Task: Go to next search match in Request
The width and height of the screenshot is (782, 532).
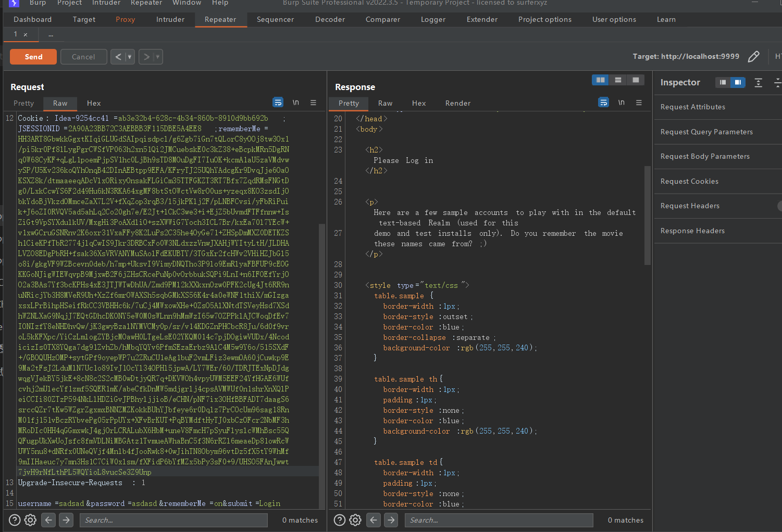Action: (66, 520)
